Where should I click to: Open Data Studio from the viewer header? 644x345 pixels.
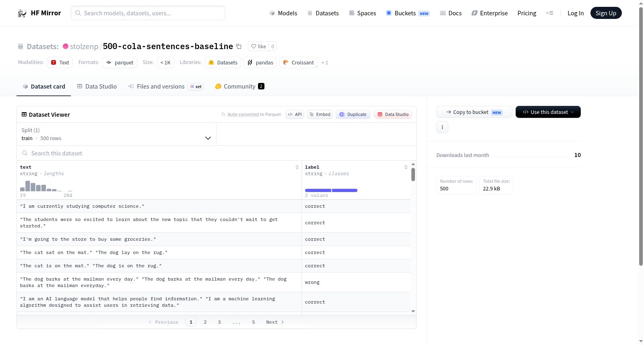point(393,115)
